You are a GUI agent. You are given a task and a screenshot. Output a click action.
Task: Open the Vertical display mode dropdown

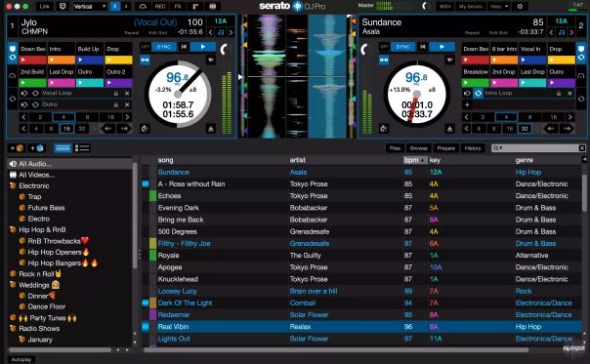(89, 7)
